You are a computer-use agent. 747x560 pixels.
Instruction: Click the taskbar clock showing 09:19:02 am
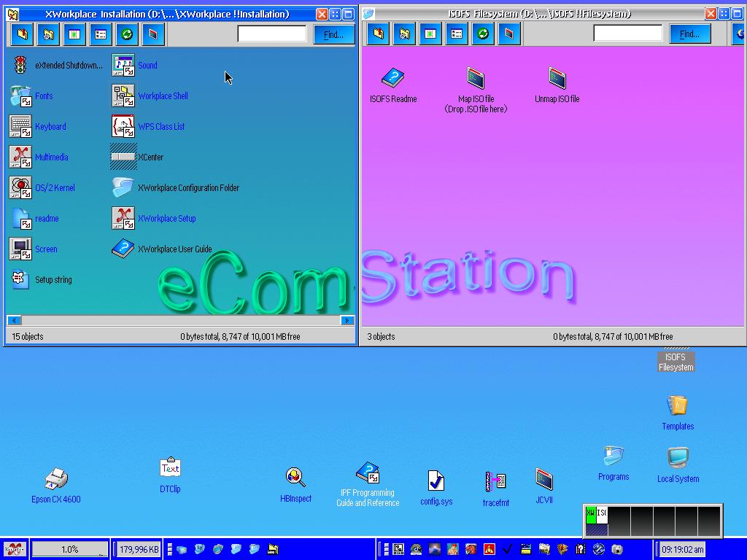(683, 549)
